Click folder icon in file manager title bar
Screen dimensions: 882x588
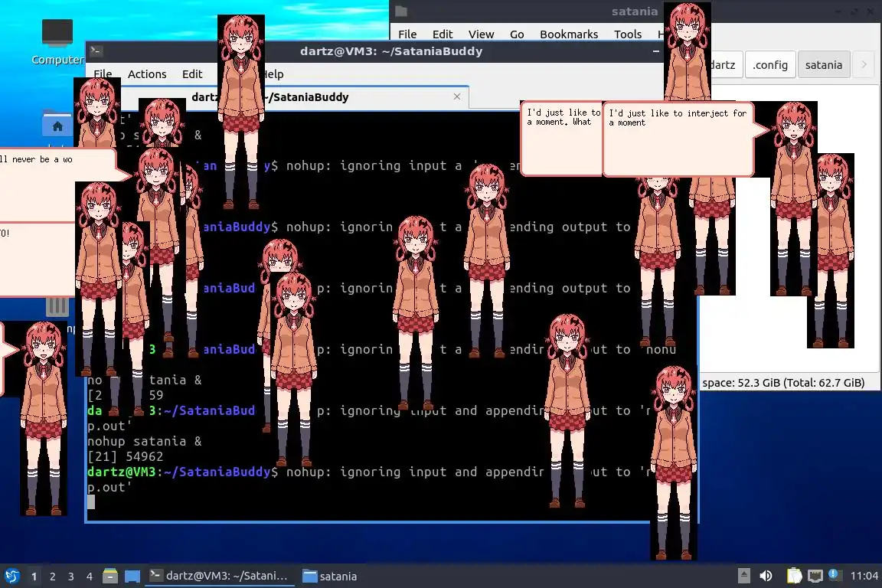click(x=401, y=11)
